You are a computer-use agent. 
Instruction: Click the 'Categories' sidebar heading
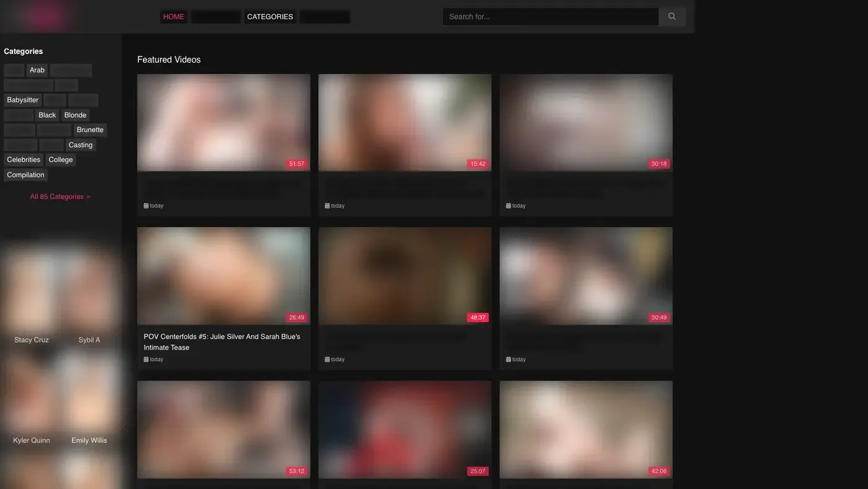pos(24,52)
